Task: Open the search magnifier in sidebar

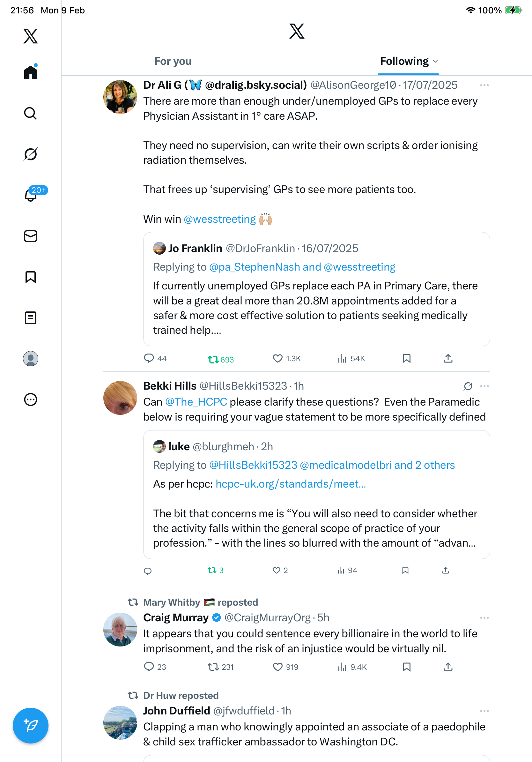Action: [x=31, y=114]
